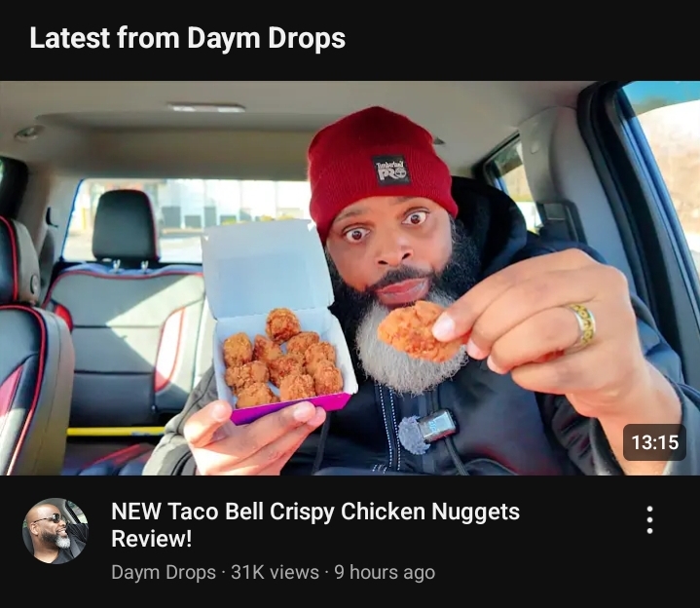
Task: Open the Daym Drops channel avatar
Action: coord(55,531)
